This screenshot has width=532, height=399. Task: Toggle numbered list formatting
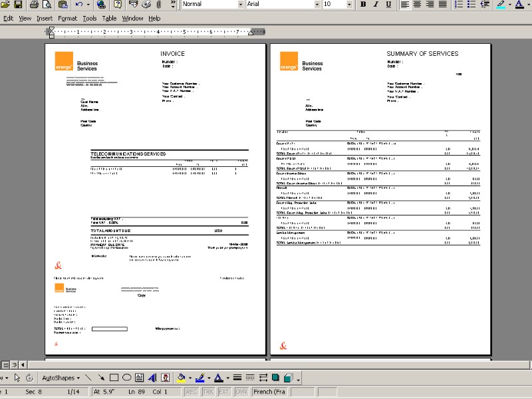tap(458, 5)
